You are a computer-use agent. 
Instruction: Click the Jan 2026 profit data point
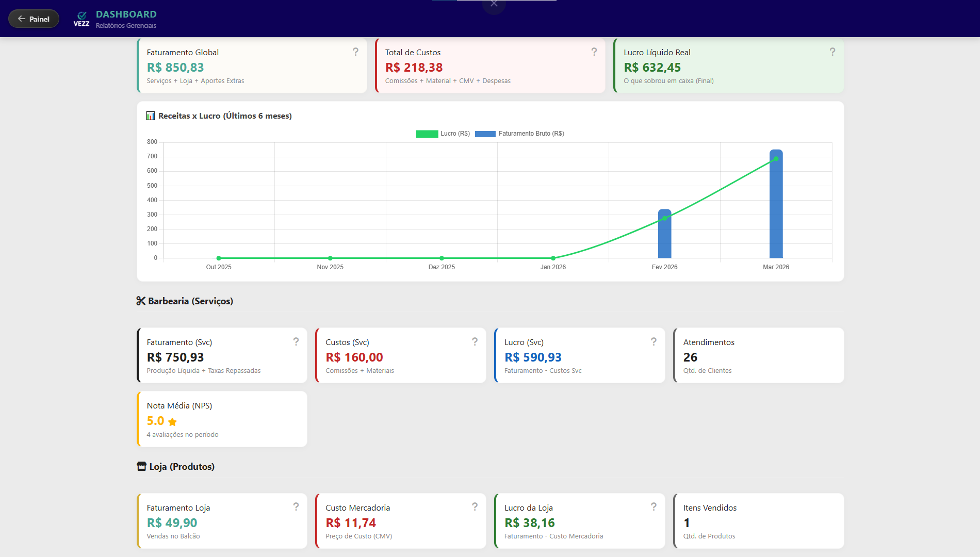click(x=553, y=258)
